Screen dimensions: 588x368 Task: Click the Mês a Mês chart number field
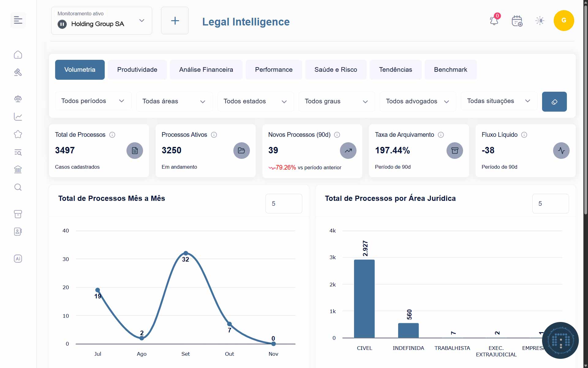(283, 204)
